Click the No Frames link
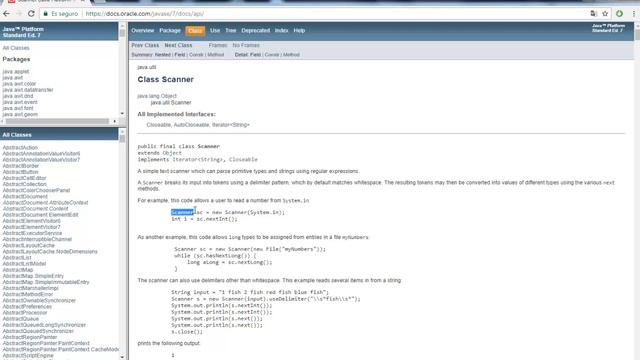The image size is (640, 360). pos(246,45)
